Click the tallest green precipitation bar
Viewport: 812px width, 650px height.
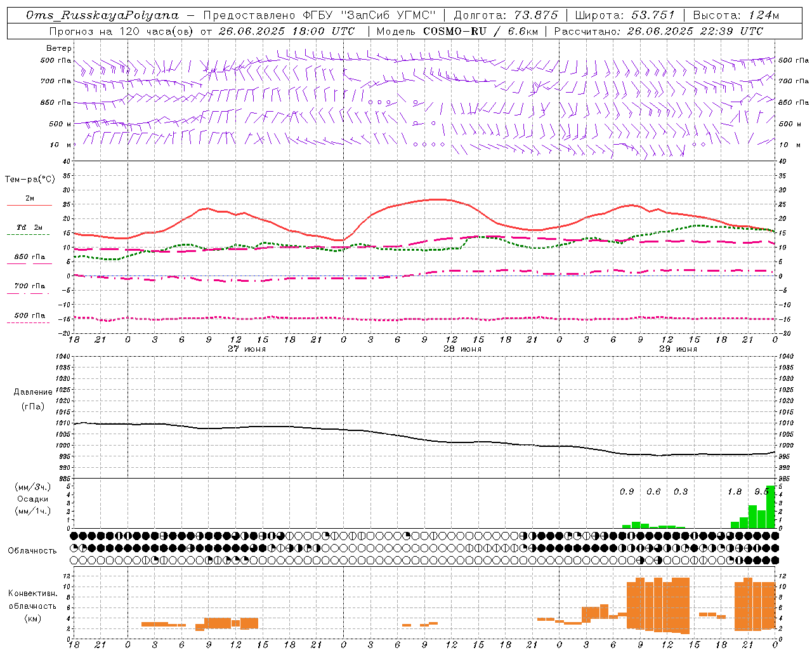[771, 507]
